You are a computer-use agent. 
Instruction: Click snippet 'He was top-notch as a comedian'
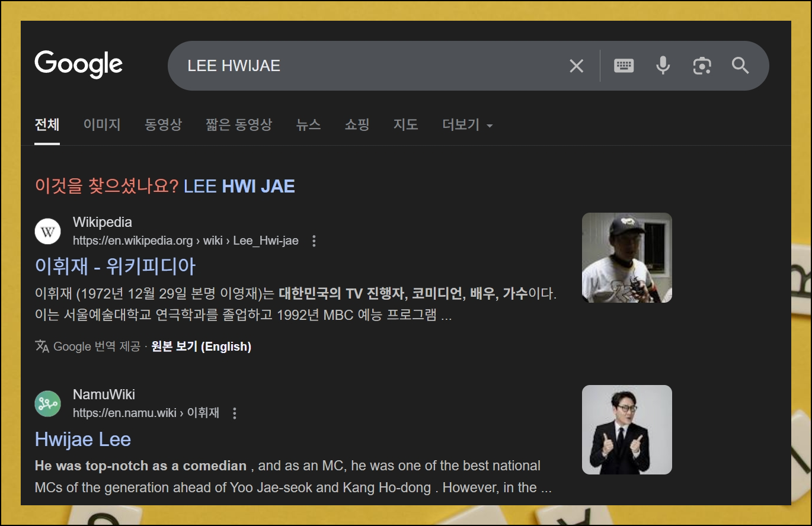(x=140, y=466)
